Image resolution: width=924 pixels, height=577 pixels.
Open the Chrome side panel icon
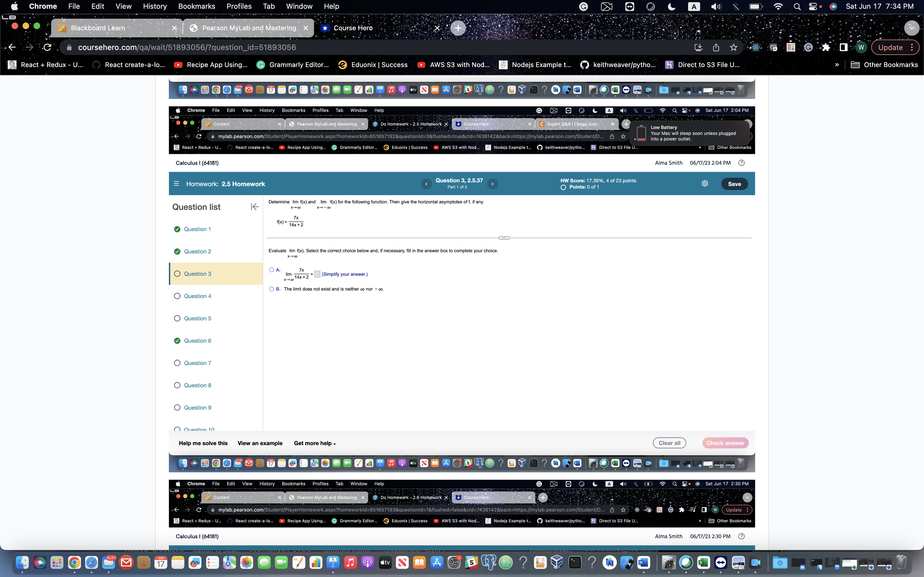(x=843, y=47)
